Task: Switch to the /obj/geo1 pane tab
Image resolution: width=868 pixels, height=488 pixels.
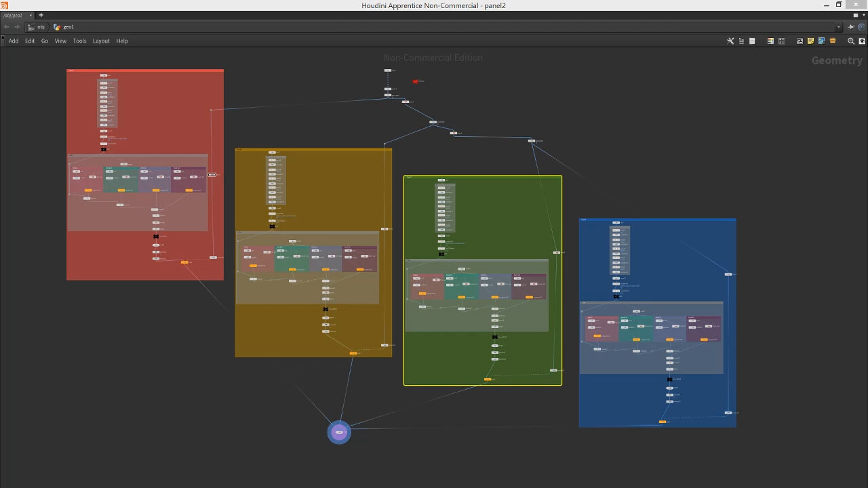Action: pos(14,15)
